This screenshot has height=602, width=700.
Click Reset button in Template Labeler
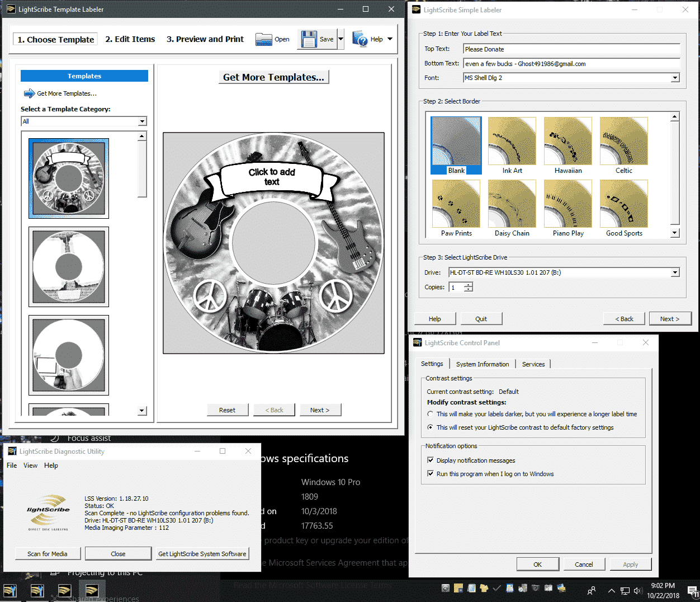pyautogui.click(x=227, y=410)
